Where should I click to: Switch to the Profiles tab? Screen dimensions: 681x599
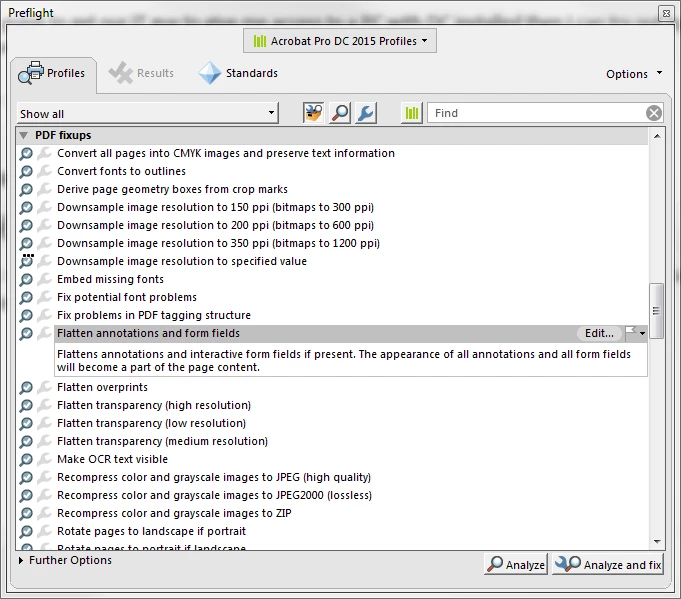tap(53, 73)
